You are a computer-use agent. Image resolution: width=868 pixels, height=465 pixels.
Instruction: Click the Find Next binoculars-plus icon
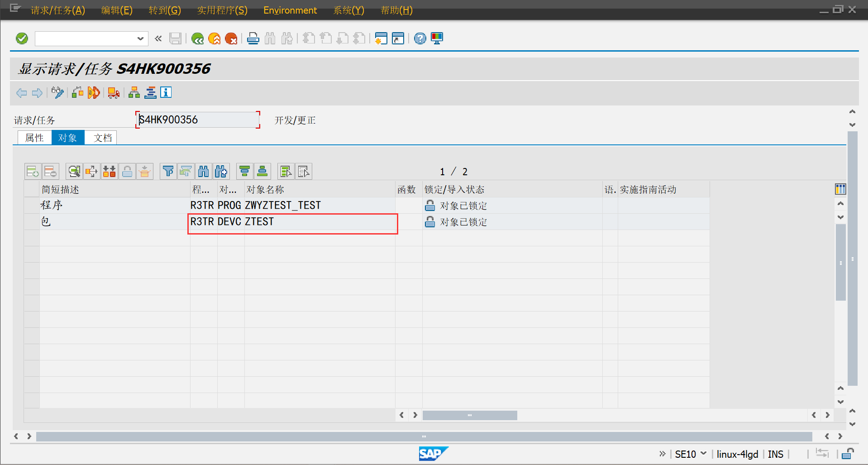click(221, 172)
